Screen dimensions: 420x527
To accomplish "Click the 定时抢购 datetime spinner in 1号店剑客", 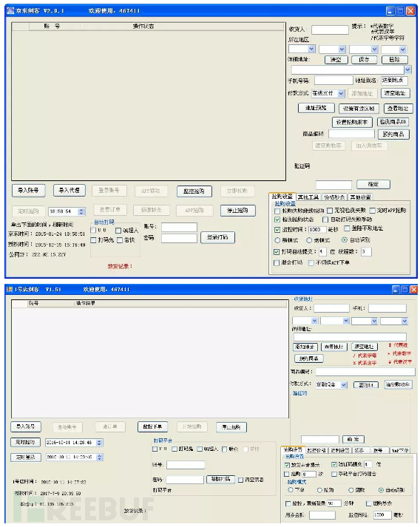I will click(99, 442).
